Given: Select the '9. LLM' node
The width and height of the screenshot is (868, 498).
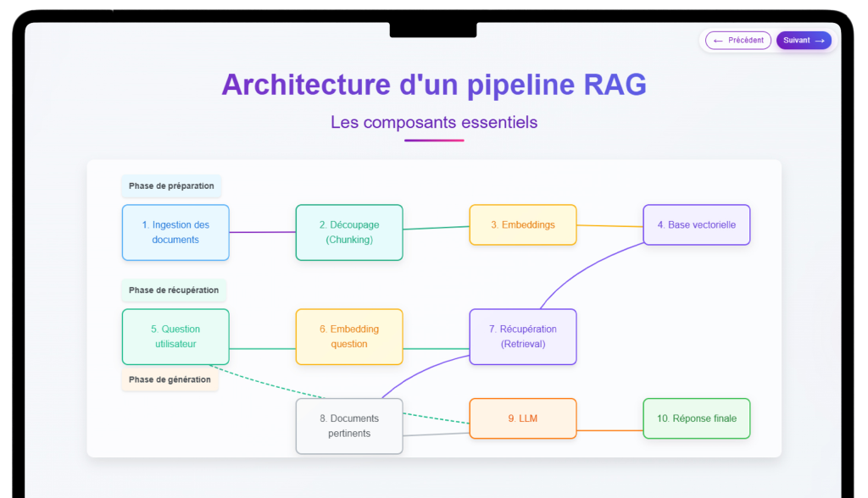Looking at the screenshot, I should click(x=522, y=418).
